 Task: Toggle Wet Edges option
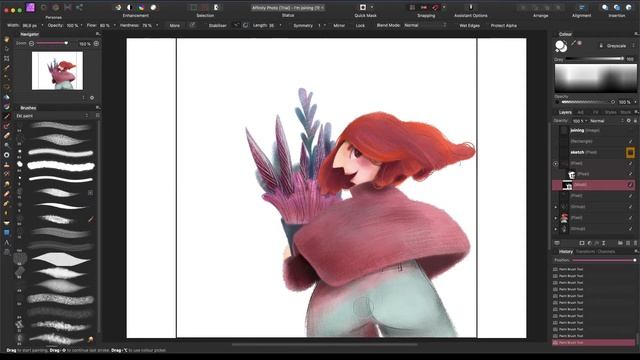point(469,25)
